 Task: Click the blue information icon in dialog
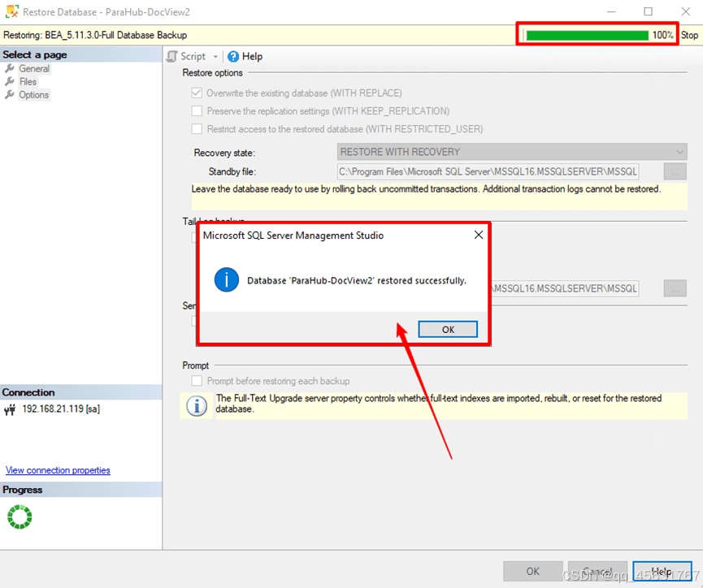[x=227, y=280]
